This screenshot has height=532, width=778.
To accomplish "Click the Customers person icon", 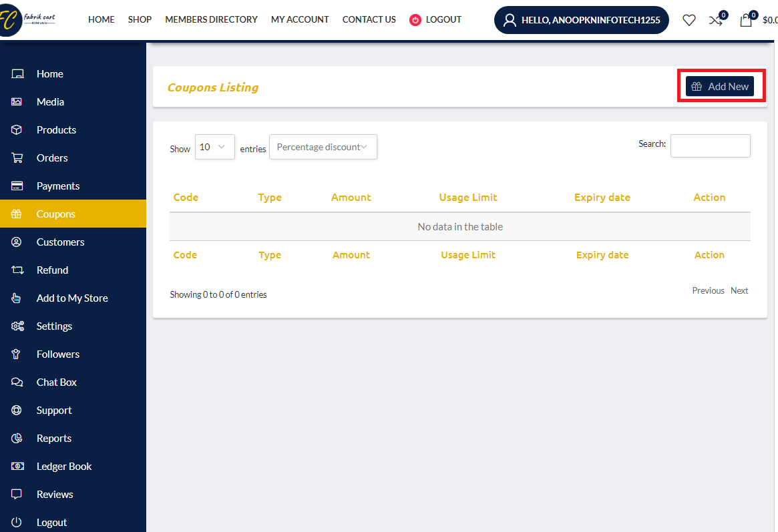I will pos(17,242).
